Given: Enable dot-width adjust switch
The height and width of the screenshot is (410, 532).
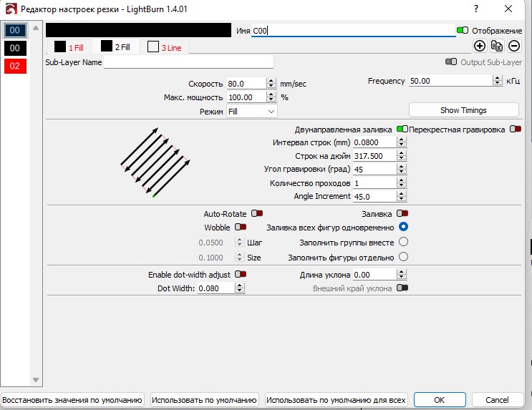Looking at the screenshot, I should click(x=241, y=274).
